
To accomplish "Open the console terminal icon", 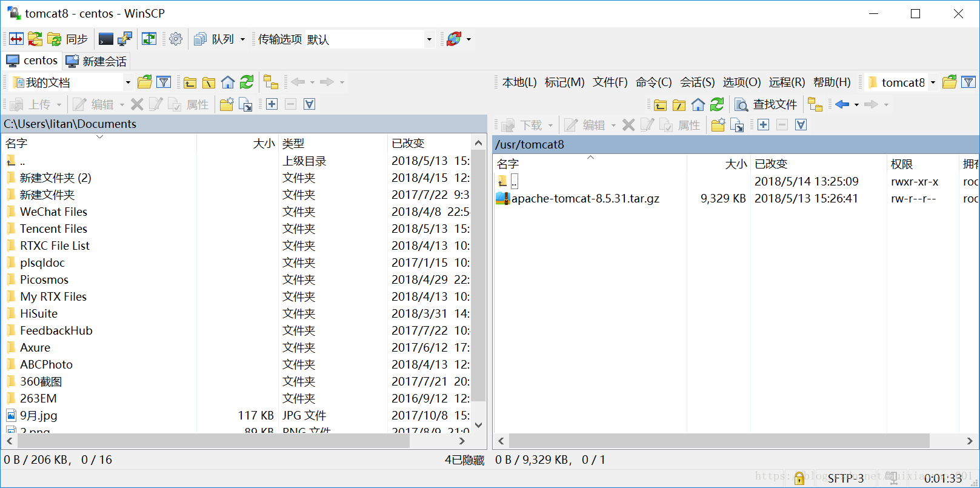I will pos(106,39).
